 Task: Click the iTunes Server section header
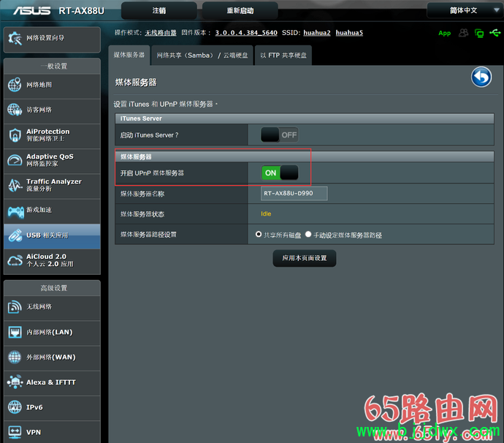click(x=305, y=118)
